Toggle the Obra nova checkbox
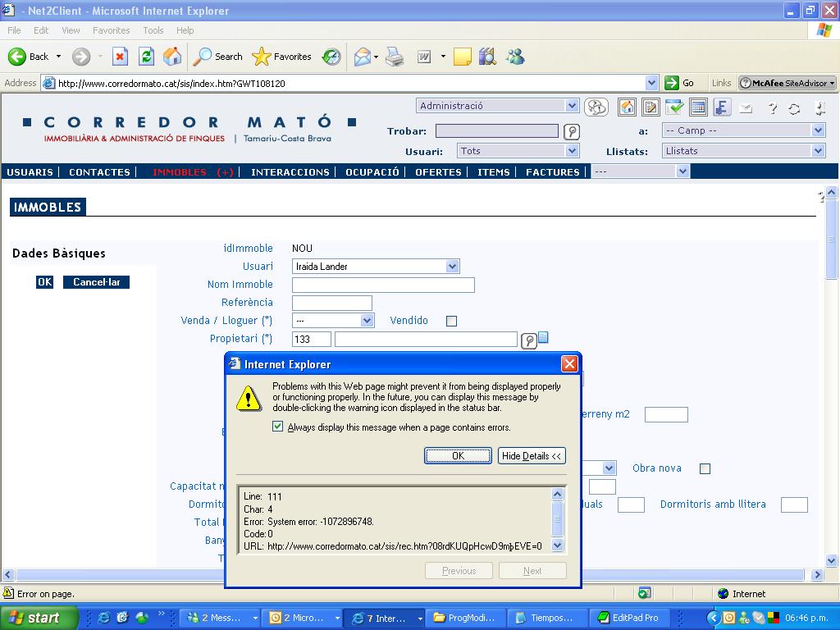 click(705, 468)
